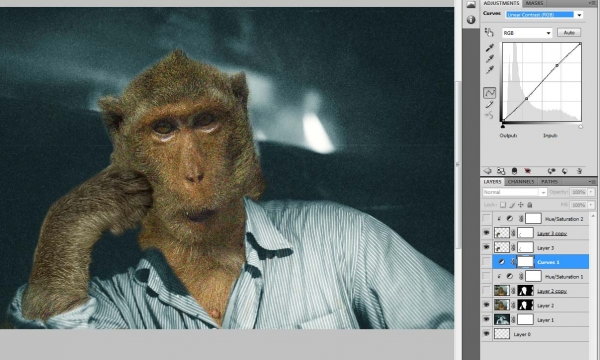Lock position move icon
Viewport: 600px width, 360px height.
(521, 205)
